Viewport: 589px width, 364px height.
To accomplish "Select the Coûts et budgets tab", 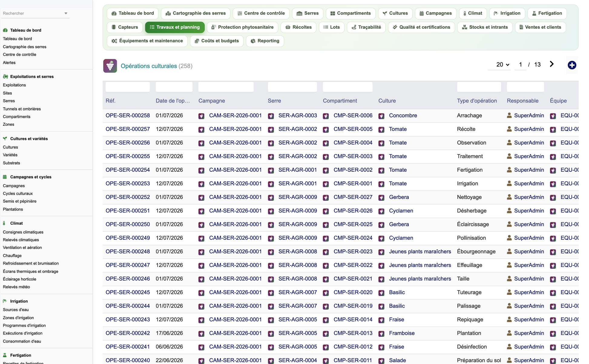I will click(x=217, y=41).
